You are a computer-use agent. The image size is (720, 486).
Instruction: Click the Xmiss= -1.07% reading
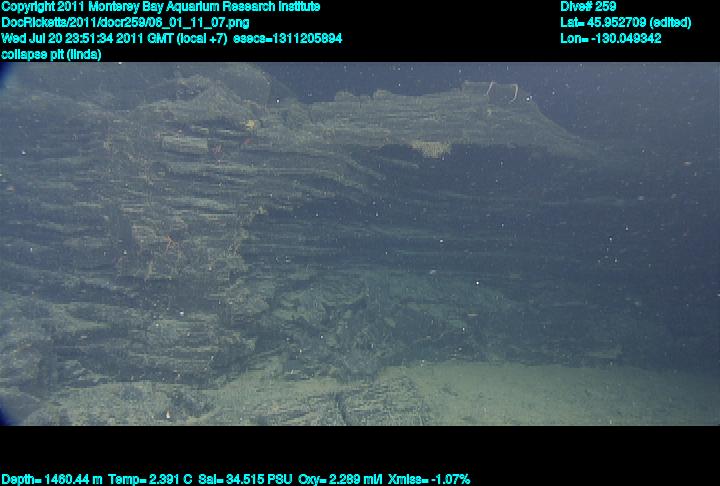429,480
